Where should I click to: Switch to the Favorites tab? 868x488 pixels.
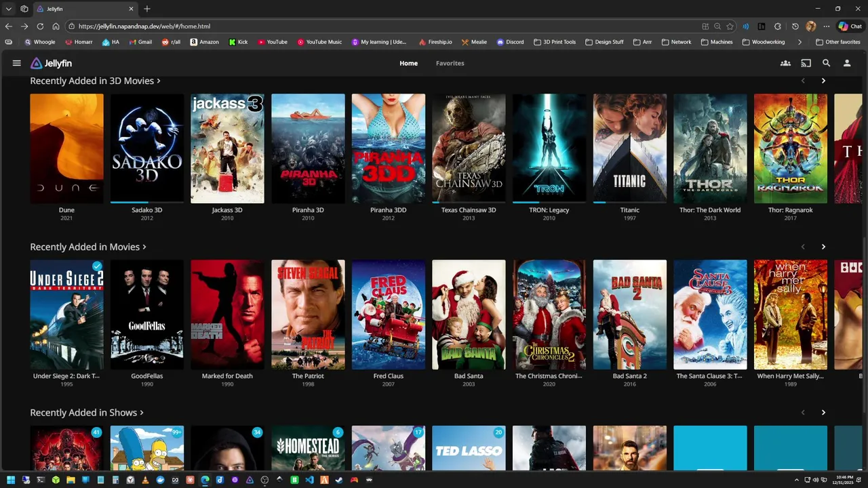[x=450, y=63]
